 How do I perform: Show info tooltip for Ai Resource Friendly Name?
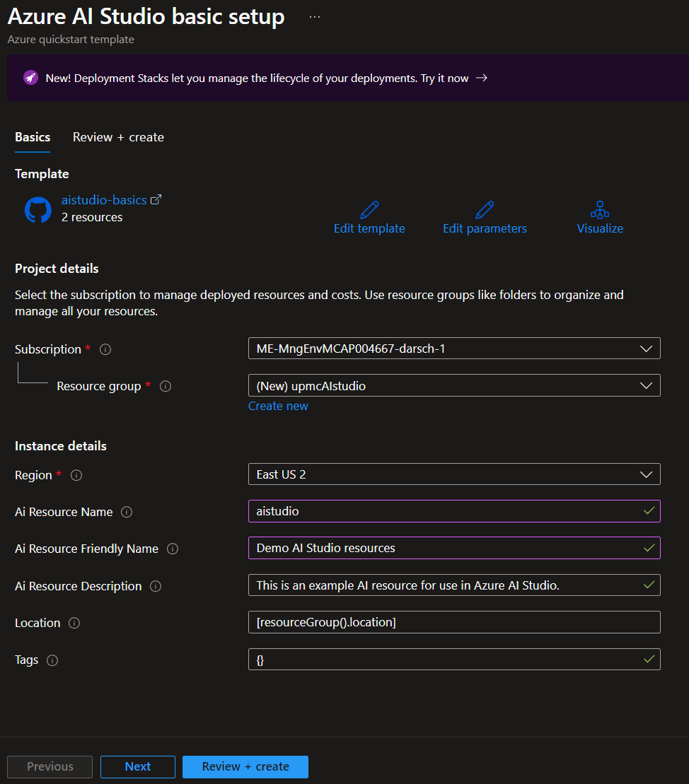pos(172,549)
